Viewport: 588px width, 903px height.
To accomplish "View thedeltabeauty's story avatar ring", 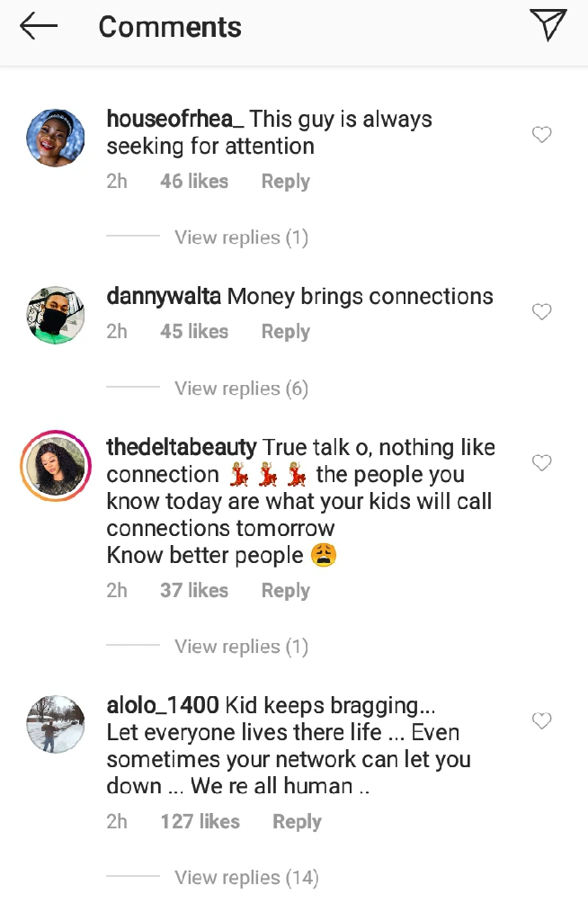I will 56,465.
